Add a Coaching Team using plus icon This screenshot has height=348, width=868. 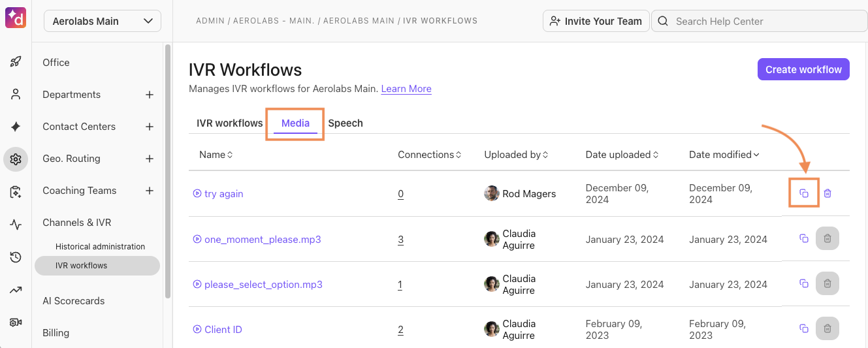(x=150, y=191)
